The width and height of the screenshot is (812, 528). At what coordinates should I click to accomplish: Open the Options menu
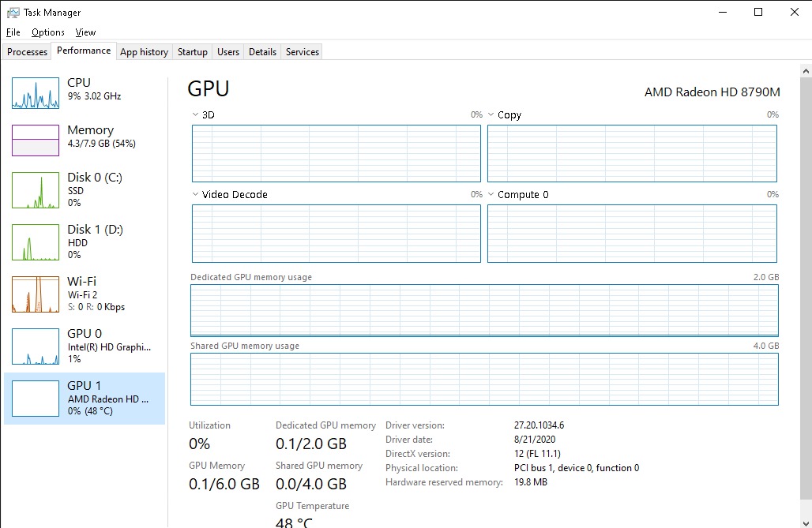coord(48,32)
